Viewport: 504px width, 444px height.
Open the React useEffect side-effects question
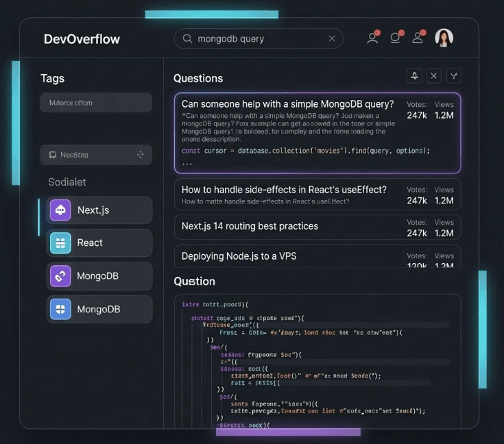(284, 190)
